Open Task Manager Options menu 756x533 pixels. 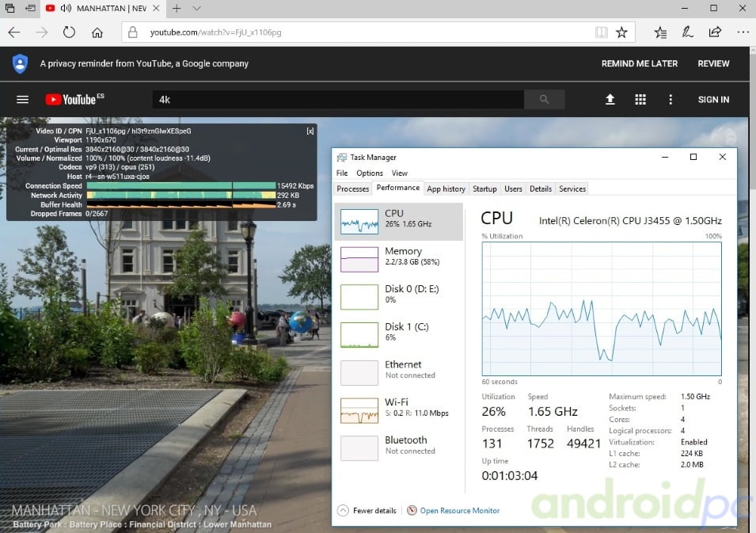point(369,173)
